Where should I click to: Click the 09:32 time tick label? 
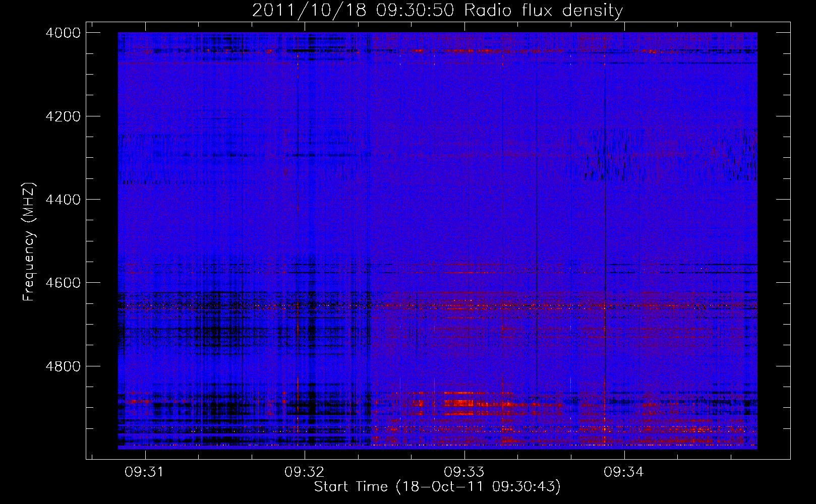305,472
